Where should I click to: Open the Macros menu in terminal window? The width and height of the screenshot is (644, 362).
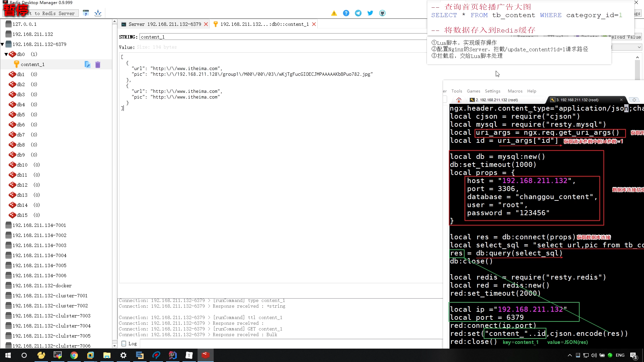[515, 91]
